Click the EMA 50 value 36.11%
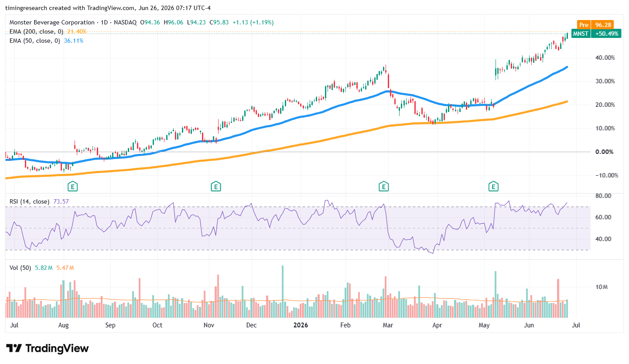The image size is (629, 364). (x=74, y=41)
